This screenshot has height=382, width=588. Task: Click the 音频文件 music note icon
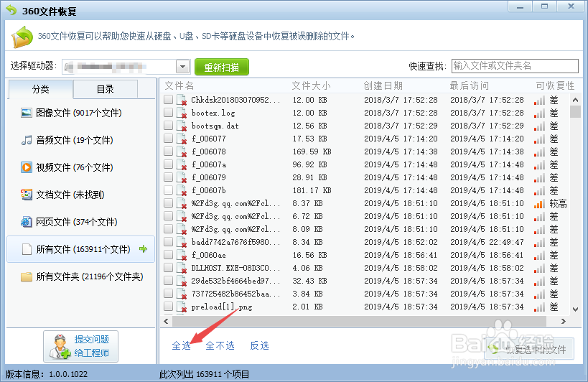point(27,140)
